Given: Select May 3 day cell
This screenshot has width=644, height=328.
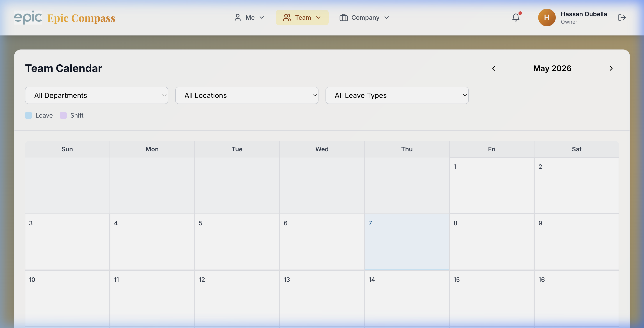Looking at the screenshot, I should (x=67, y=242).
